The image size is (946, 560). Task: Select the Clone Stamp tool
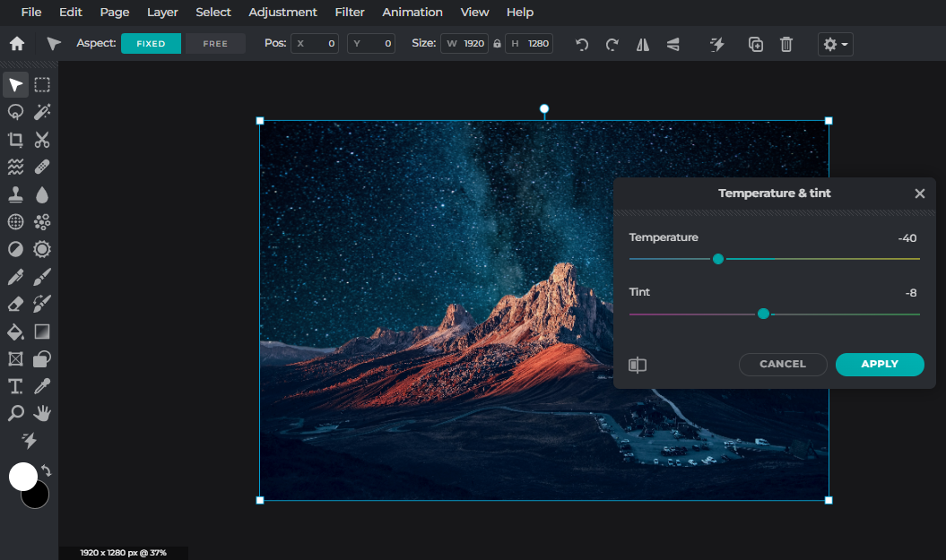tap(14, 194)
